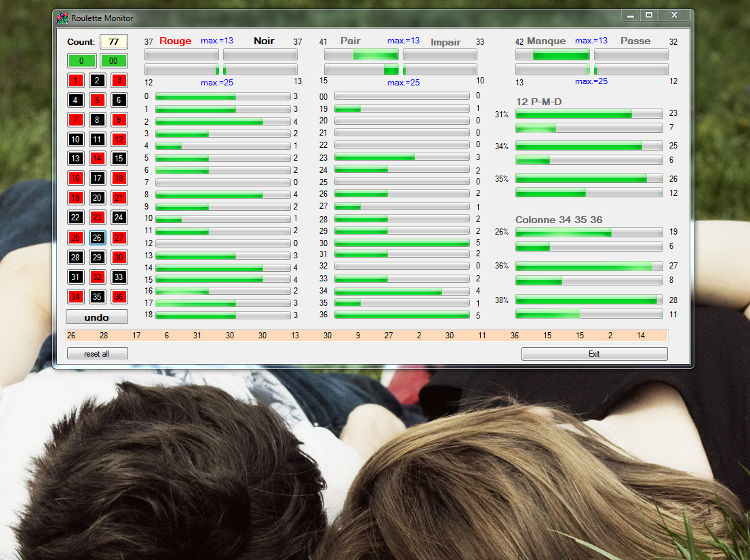This screenshot has height=560, width=750.
Task: Click the green 0 number button
Action: click(x=81, y=61)
